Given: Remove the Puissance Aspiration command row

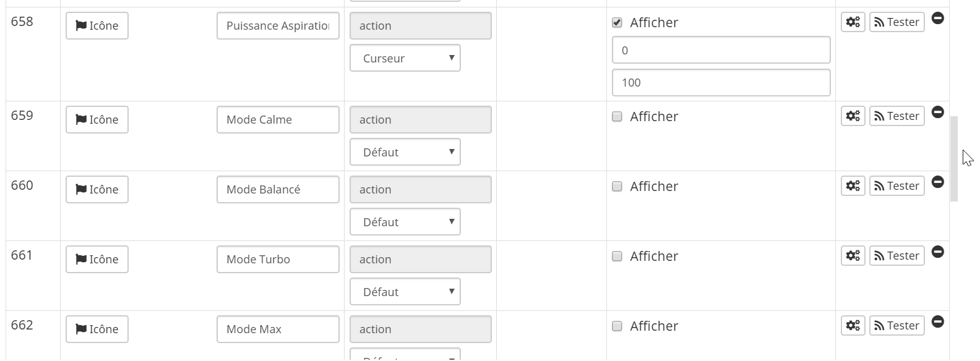Looking at the screenshot, I should tap(937, 19).
